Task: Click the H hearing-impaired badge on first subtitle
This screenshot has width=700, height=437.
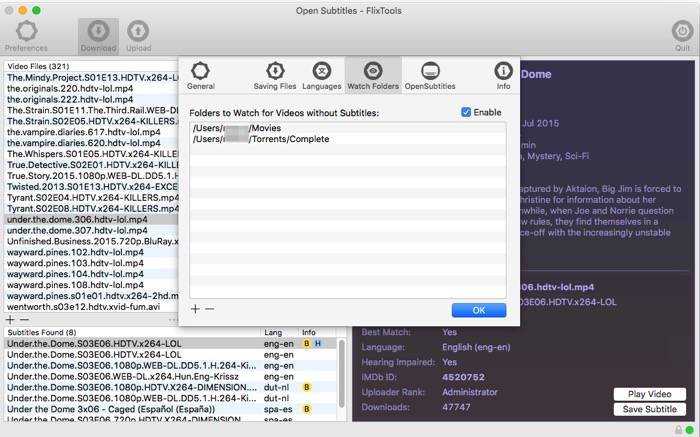Action: point(317,344)
